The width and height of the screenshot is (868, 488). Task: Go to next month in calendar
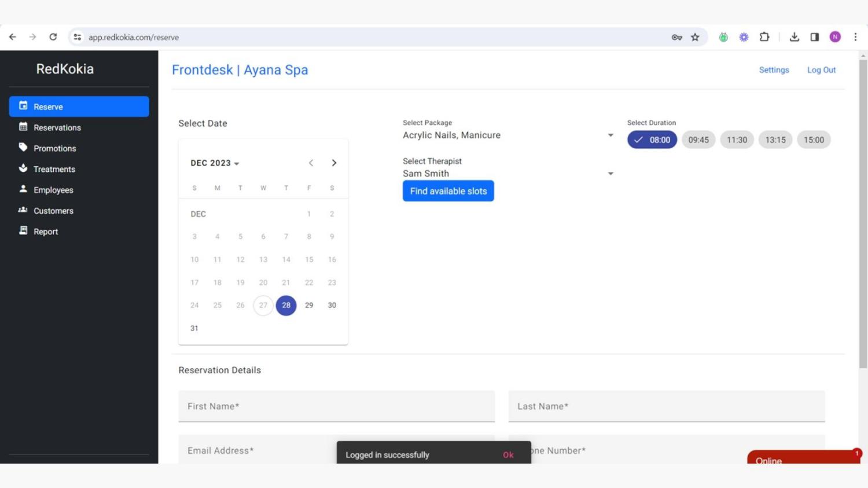[334, 163]
